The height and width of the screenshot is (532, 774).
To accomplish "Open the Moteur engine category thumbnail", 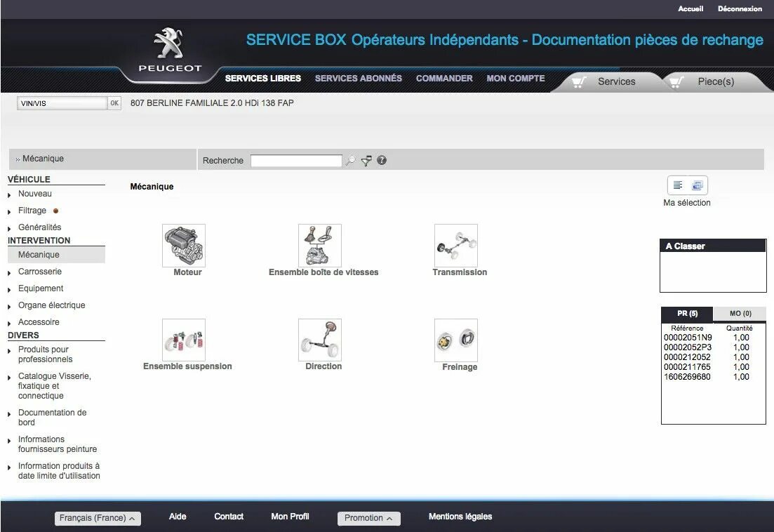I will coord(184,245).
